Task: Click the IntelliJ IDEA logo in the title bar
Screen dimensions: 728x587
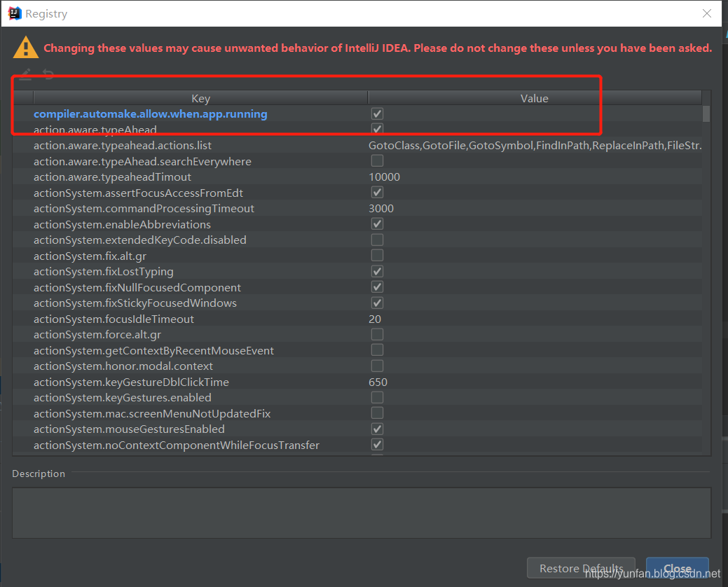Action: click(x=15, y=13)
